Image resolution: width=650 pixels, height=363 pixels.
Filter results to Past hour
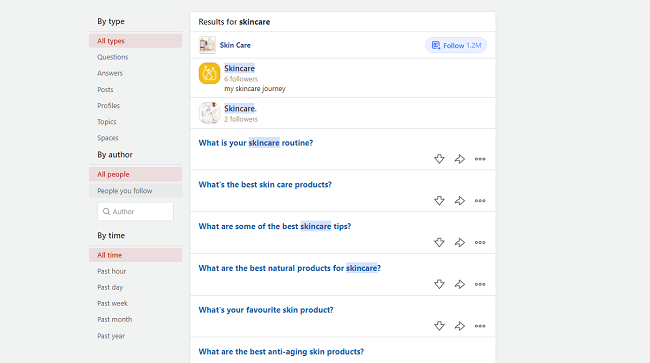click(x=112, y=271)
